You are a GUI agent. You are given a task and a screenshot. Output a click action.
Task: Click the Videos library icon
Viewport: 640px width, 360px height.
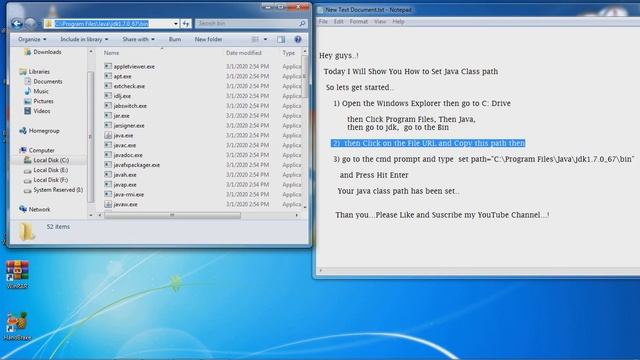tap(28, 111)
